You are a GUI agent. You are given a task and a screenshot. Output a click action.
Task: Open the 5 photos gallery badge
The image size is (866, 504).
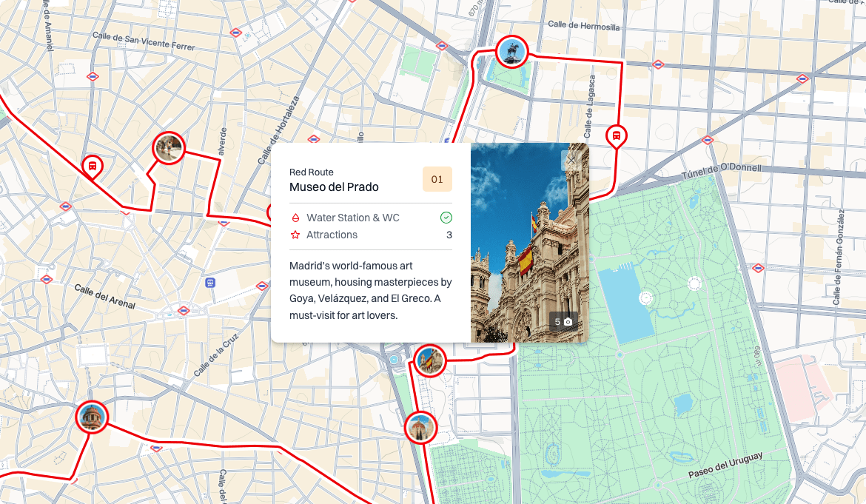coord(563,321)
